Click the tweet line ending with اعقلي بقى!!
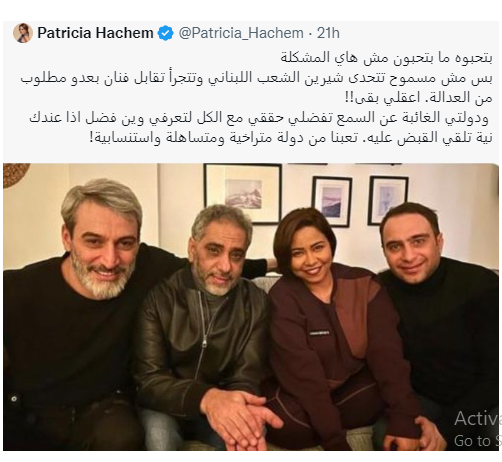This screenshot has width=502, height=462. point(418,98)
